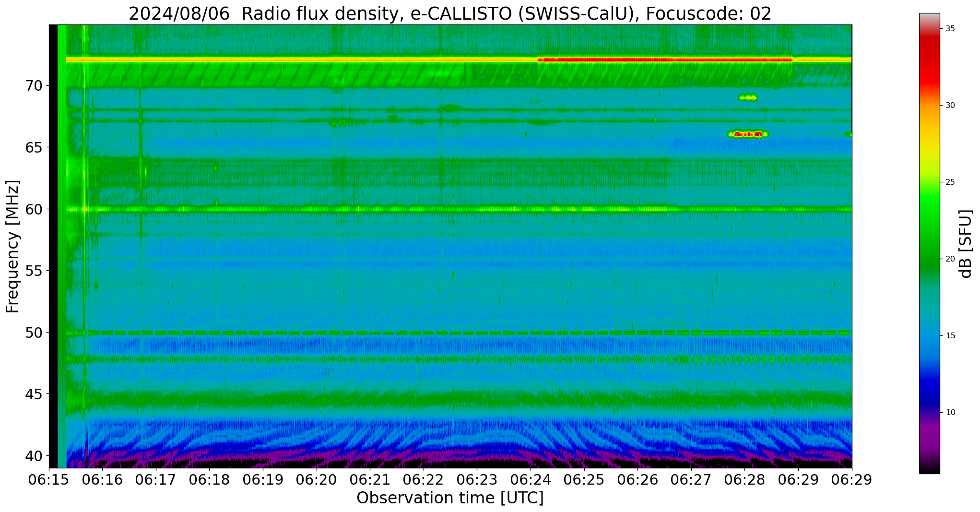Click the 06:26 time tick label
The height and width of the screenshot is (512, 980).
[638, 480]
